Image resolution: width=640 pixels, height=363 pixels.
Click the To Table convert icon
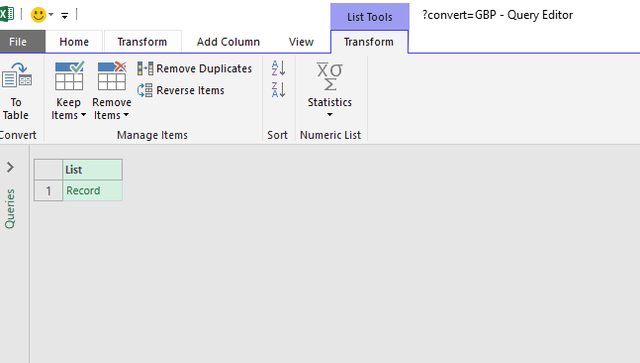click(16, 75)
